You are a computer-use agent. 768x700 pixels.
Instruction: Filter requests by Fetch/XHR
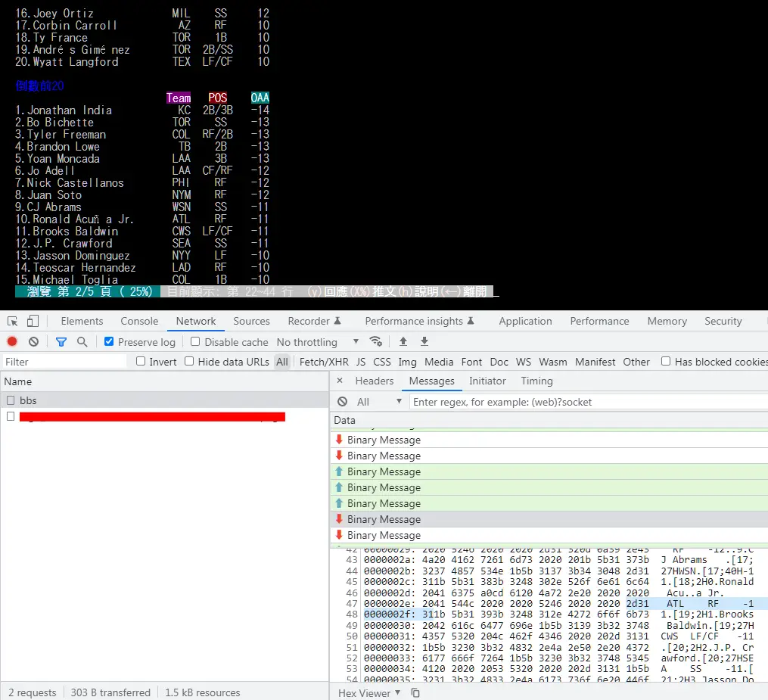[x=324, y=362]
